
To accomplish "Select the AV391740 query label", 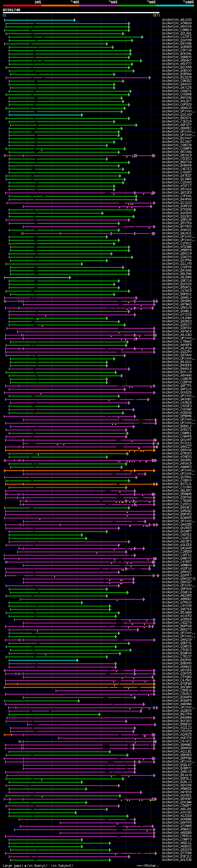I will pos(11,10).
